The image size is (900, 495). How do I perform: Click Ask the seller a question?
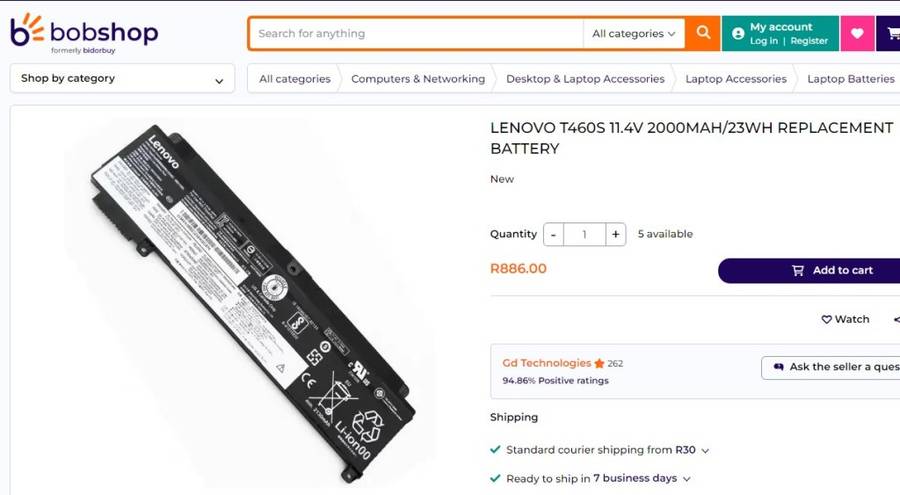(x=831, y=367)
